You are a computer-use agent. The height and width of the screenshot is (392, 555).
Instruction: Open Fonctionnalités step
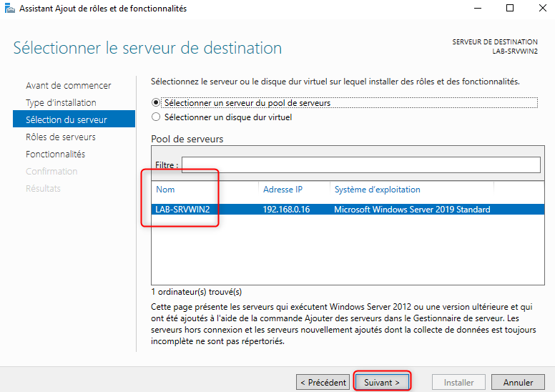[x=55, y=154]
